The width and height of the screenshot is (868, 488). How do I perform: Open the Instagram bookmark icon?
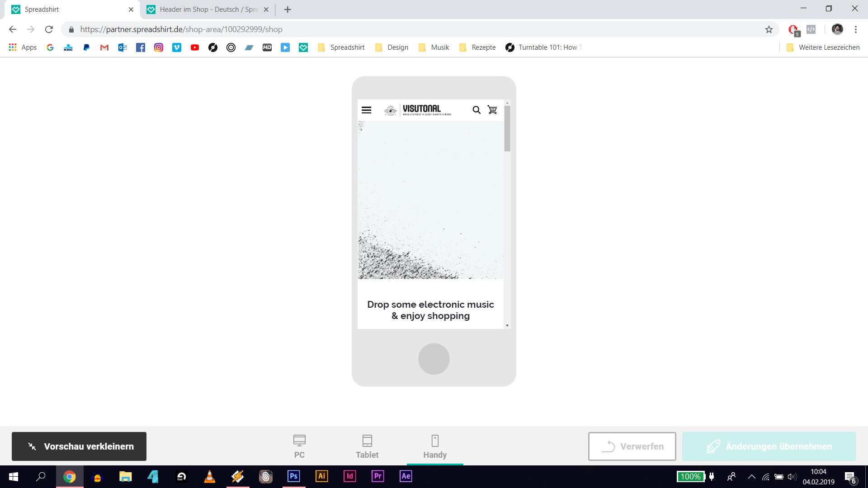[158, 47]
